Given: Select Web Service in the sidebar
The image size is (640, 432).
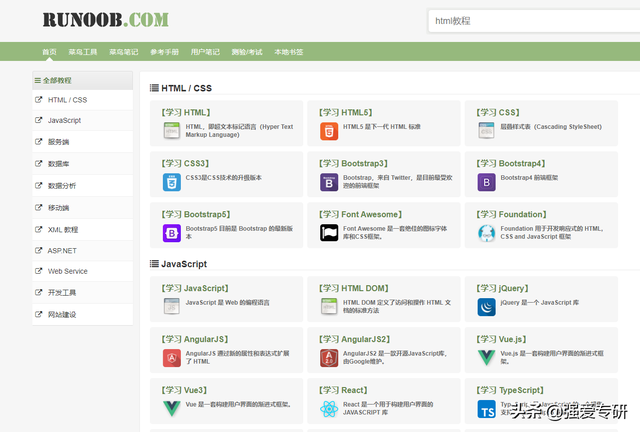Looking at the screenshot, I should 67,271.
